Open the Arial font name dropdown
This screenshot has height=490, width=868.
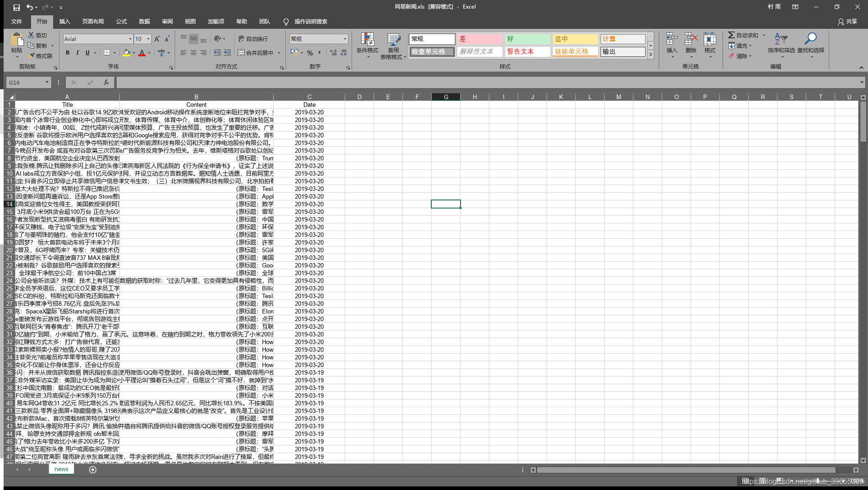coord(130,39)
